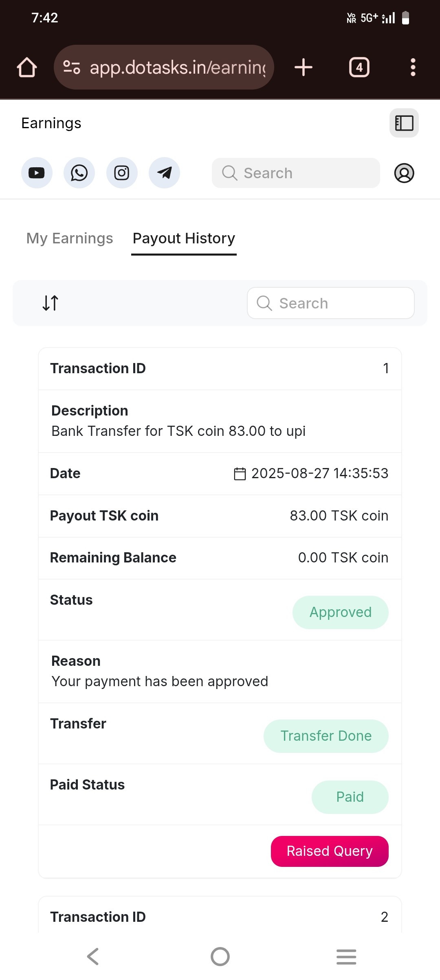Focus the payout history Search box

[330, 303]
